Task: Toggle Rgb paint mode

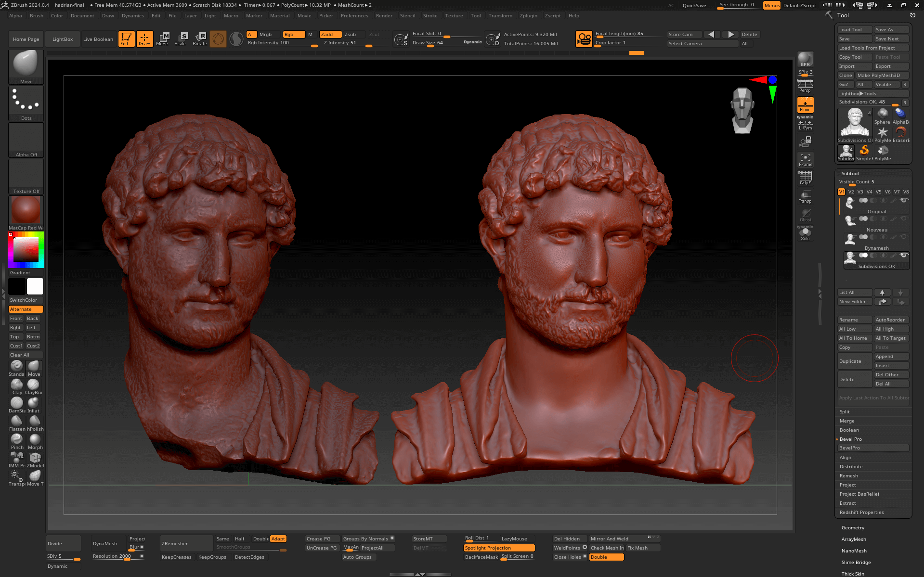Action: point(293,34)
